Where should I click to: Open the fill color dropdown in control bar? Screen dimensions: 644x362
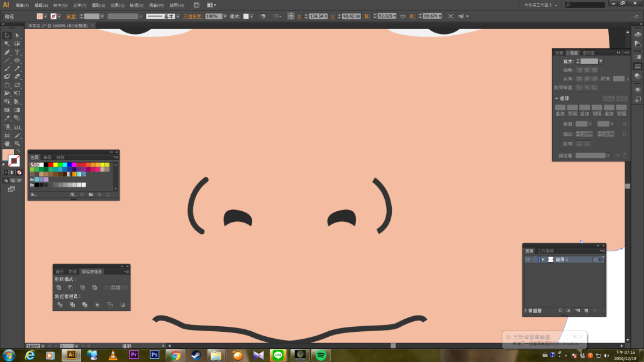(45, 16)
